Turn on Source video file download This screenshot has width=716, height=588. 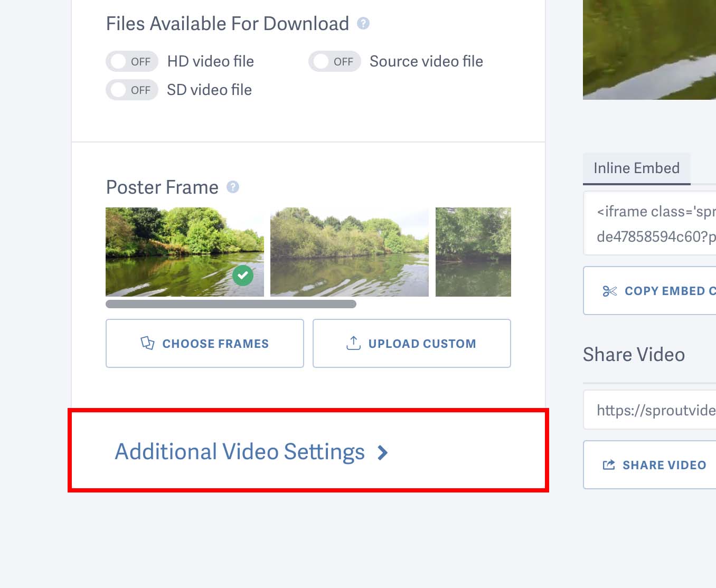click(334, 61)
